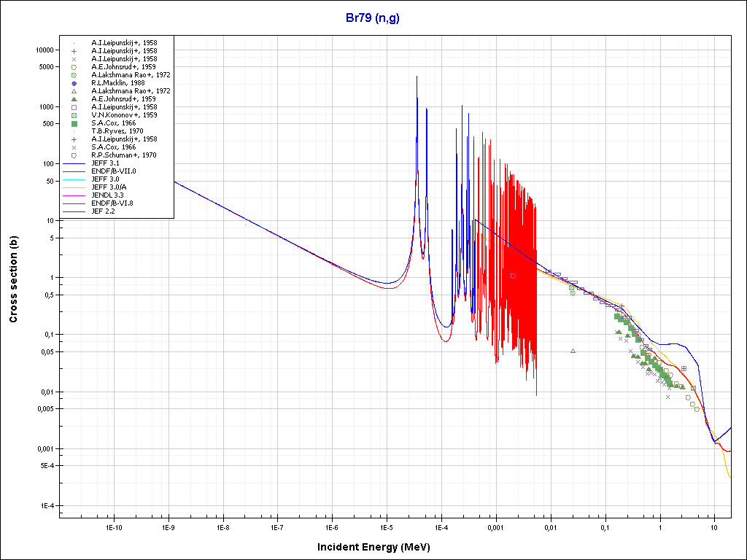Click the Br79 (n,g) chart title
This screenshot has width=747, height=560.
pos(373,17)
